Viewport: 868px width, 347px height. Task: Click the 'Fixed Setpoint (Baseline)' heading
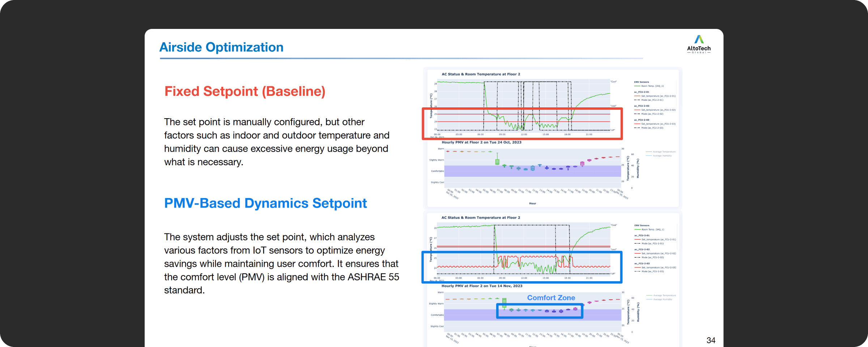point(245,91)
